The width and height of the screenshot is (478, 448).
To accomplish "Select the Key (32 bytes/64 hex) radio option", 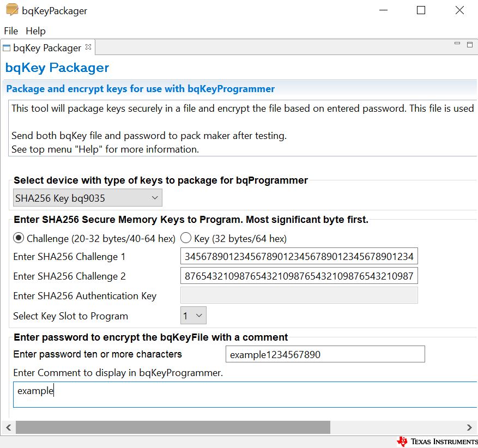I will pyautogui.click(x=186, y=238).
